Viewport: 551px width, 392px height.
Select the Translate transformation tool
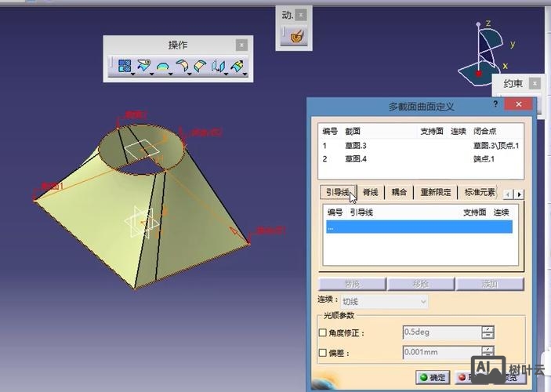point(218,66)
